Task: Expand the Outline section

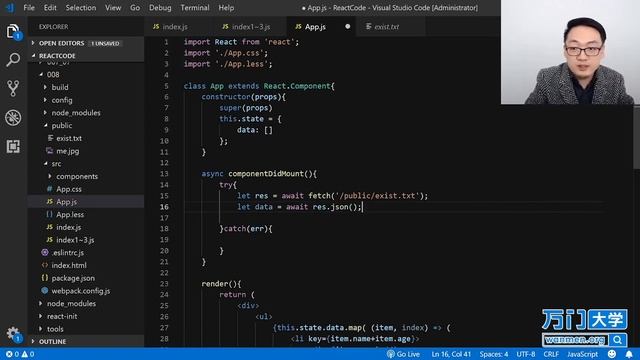Action: tap(86, 341)
